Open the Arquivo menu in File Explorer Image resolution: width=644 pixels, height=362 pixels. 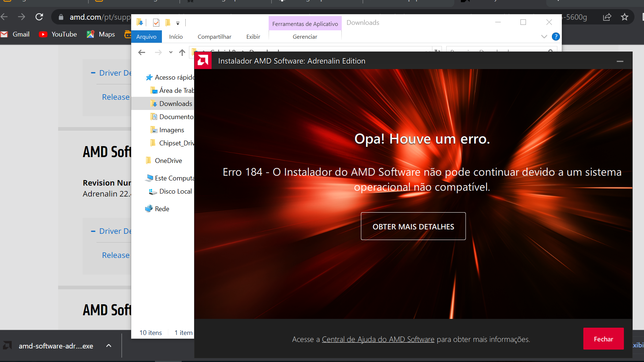click(146, 37)
